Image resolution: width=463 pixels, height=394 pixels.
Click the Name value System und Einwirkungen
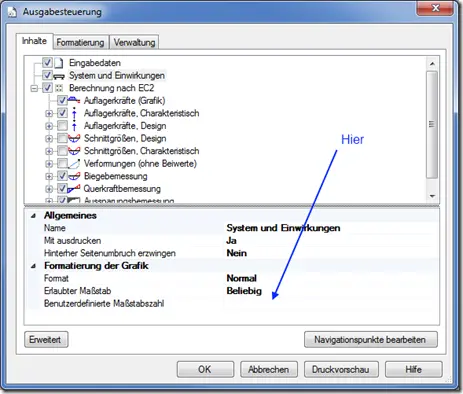pos(283,228)
